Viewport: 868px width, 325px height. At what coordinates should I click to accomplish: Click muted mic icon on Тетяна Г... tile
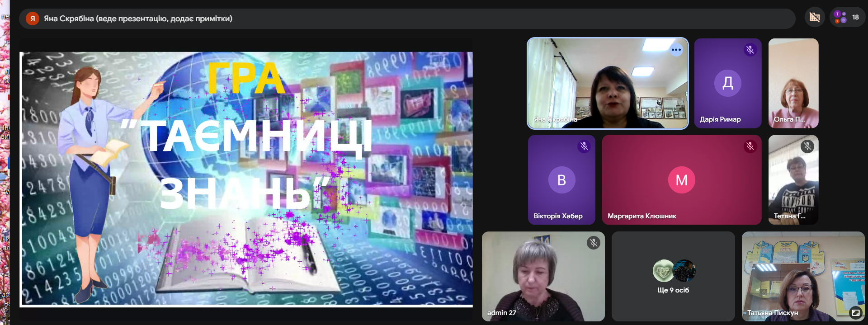[x=807, y=146]
